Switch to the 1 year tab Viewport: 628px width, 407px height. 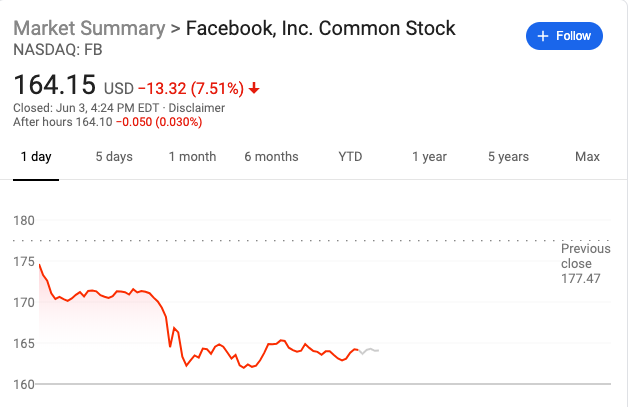click(x=430, y=157)
